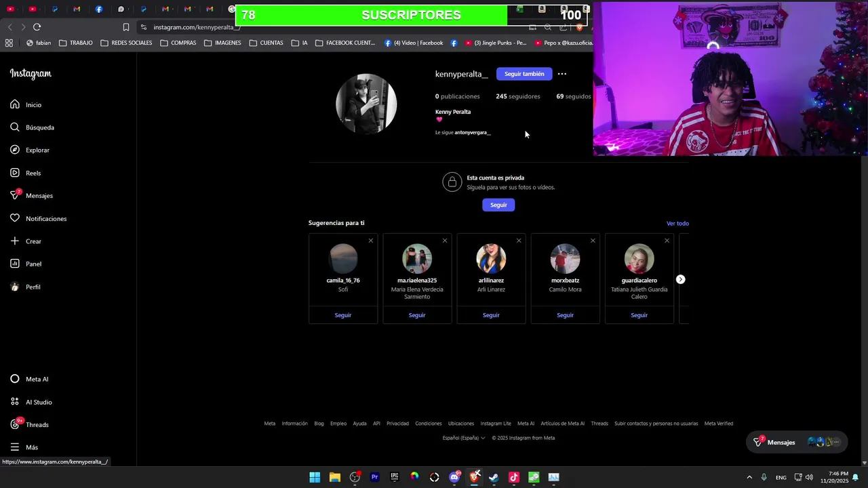Dismiss the ma.riaelena325 suggestion
This screenshot has width=868, height=488.
(445, 241)
